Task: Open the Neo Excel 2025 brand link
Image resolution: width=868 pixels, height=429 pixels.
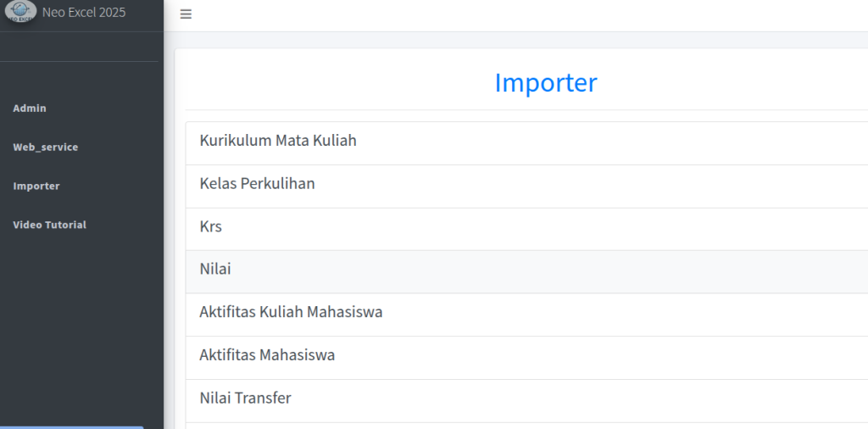Action: tap(84, 13)
